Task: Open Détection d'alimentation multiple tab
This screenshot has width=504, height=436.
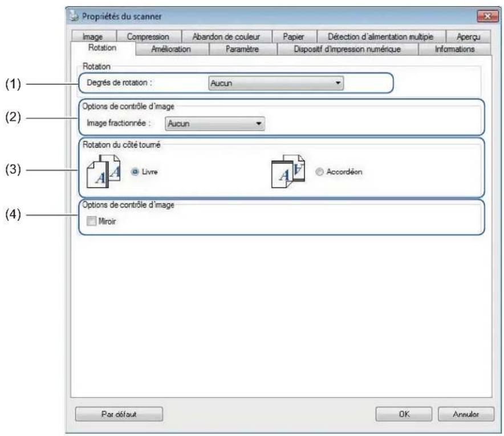Action: tap(381, 36)
